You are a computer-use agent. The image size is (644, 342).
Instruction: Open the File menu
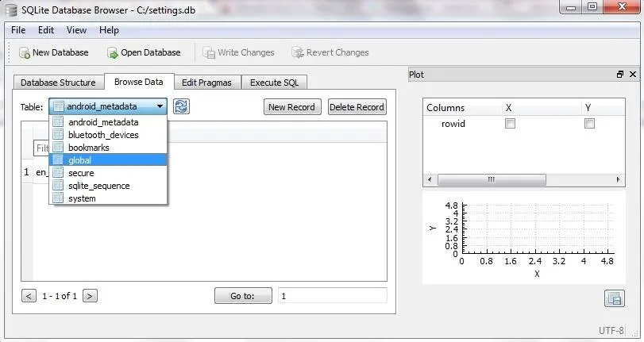(18, 30)
